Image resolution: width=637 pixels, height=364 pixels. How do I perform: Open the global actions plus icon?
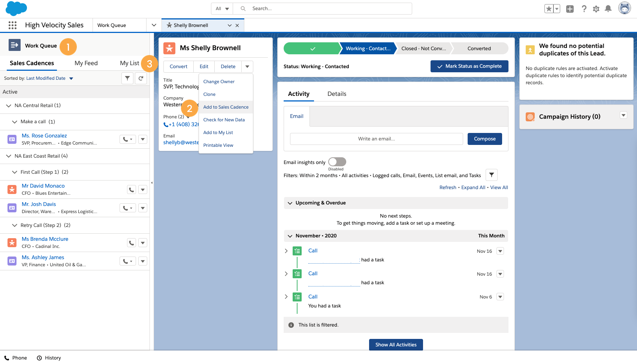570,9
